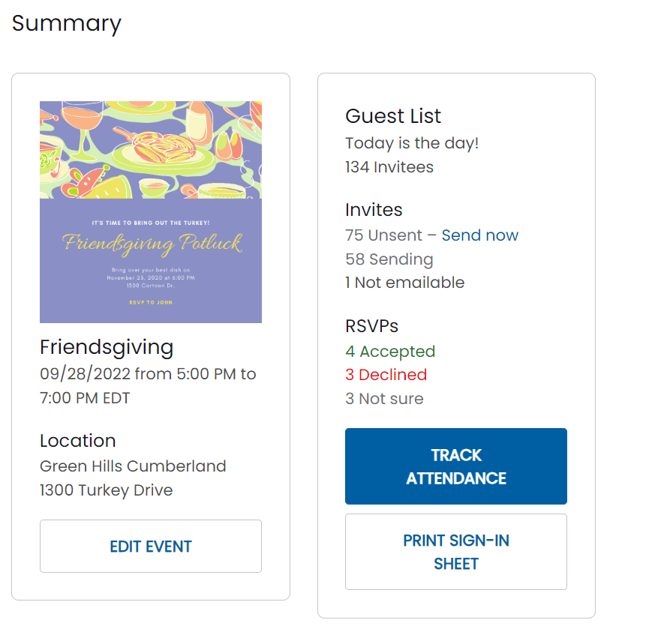
Task: Open the Friendsgiving Potluck invitation thumbnail
Action: (151, 212)
